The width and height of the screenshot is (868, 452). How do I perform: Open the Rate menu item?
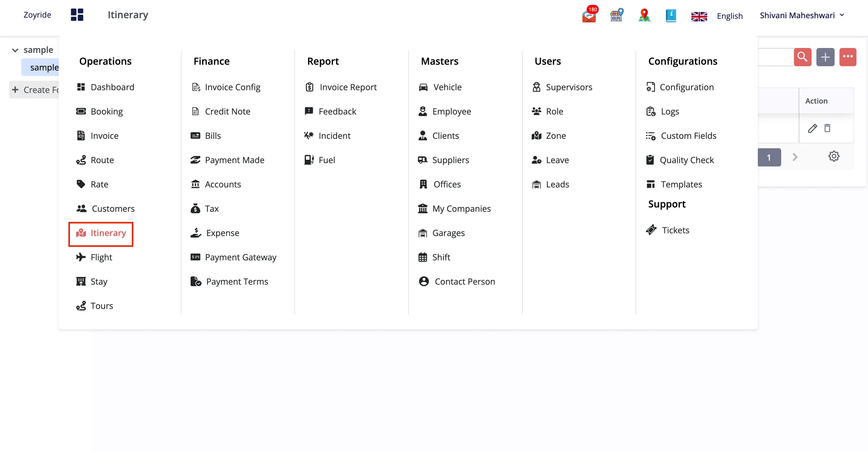tap(93, 184)
